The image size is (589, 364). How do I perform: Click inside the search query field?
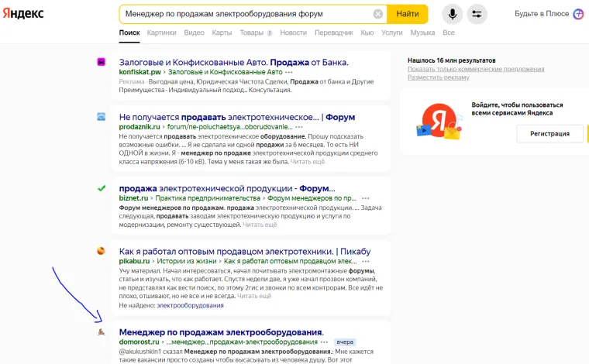(240, 14)
